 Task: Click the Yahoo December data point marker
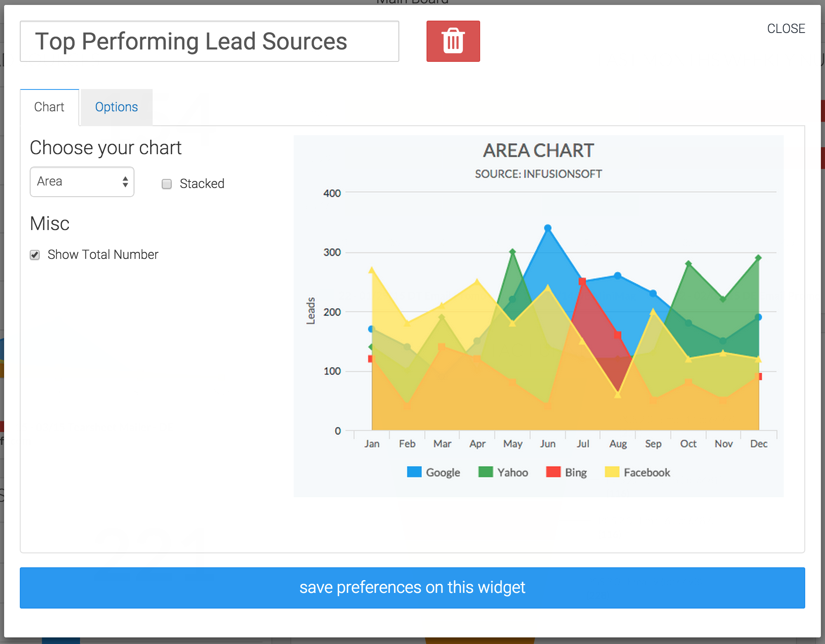coord(758,258)
